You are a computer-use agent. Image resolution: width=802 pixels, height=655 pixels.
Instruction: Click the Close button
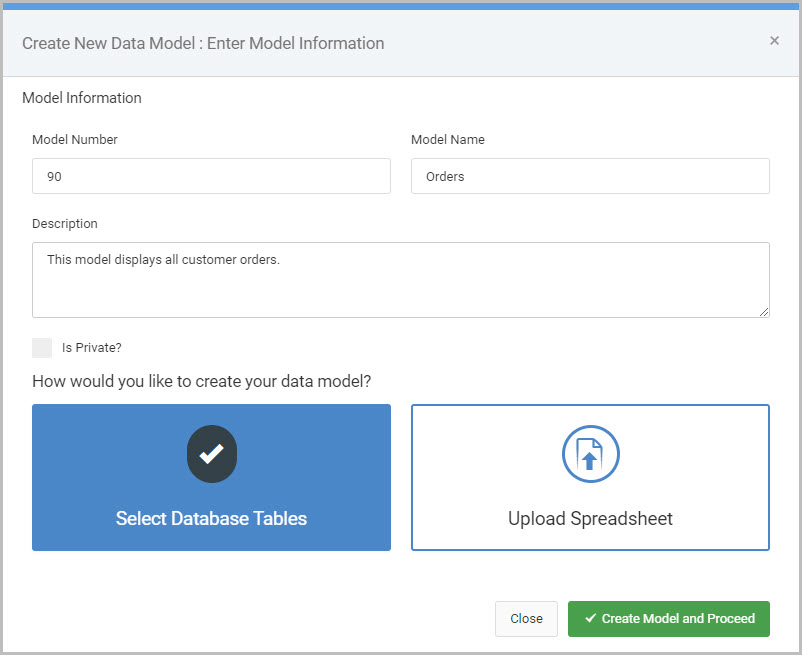(526, 619)
